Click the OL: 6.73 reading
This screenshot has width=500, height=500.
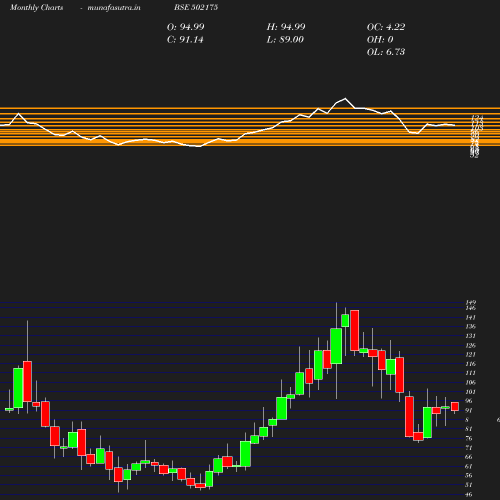click(x=386, y=52)
